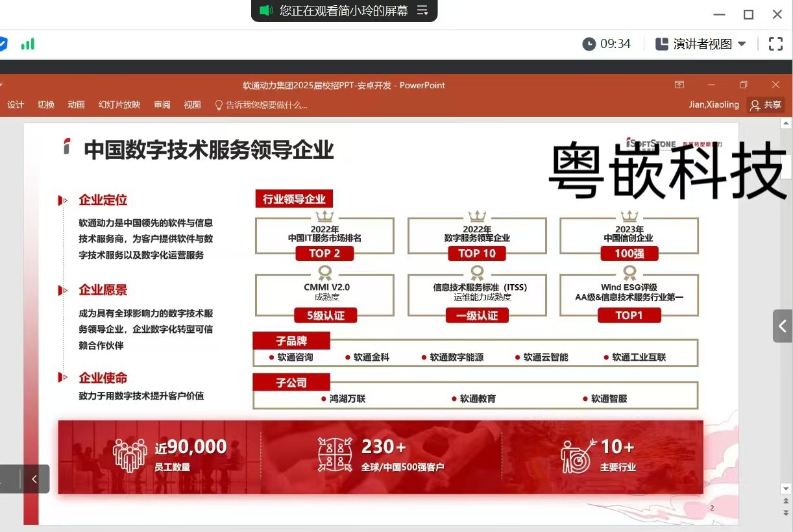Click the person icon in 共享 button
Screen dimensions: 793x532
755,105
